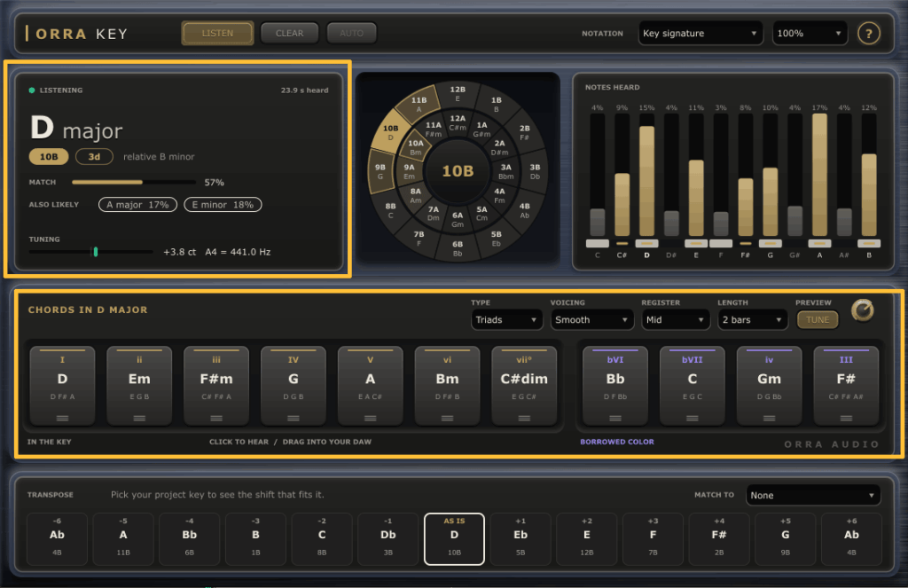This screenshot has height=588, width=908.
Task: Toggle the preview TUNE button
Action: tap(818, 320)
